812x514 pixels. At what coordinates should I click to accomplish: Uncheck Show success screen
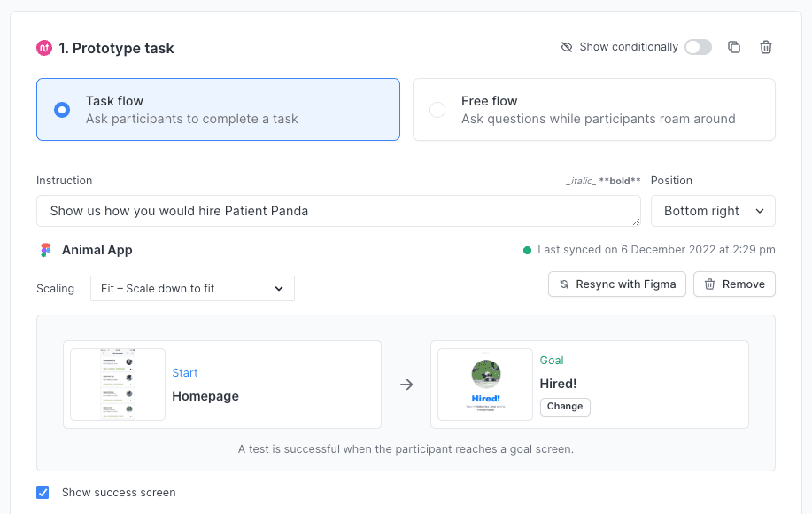point(42,492)
